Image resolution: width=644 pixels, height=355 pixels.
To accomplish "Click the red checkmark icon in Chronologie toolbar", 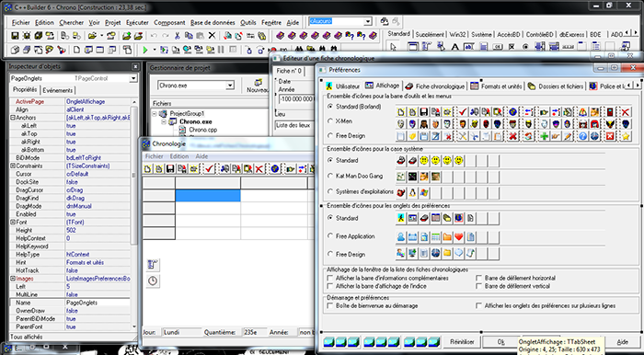I will 209,168.
